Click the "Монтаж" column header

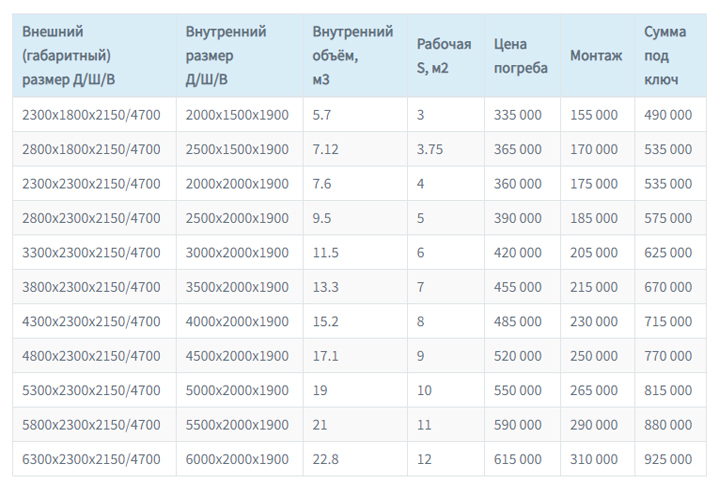click(596, 56)
